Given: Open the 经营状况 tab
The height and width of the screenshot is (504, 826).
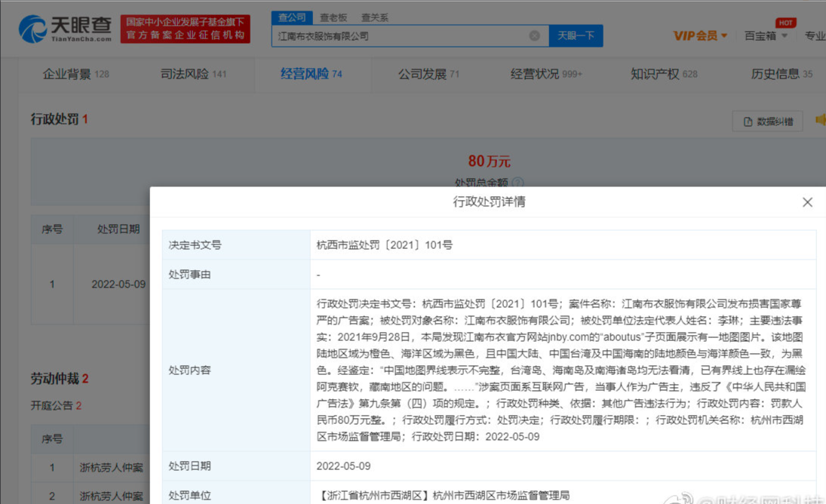Looking at the screenshot, I should coord(546,74).
